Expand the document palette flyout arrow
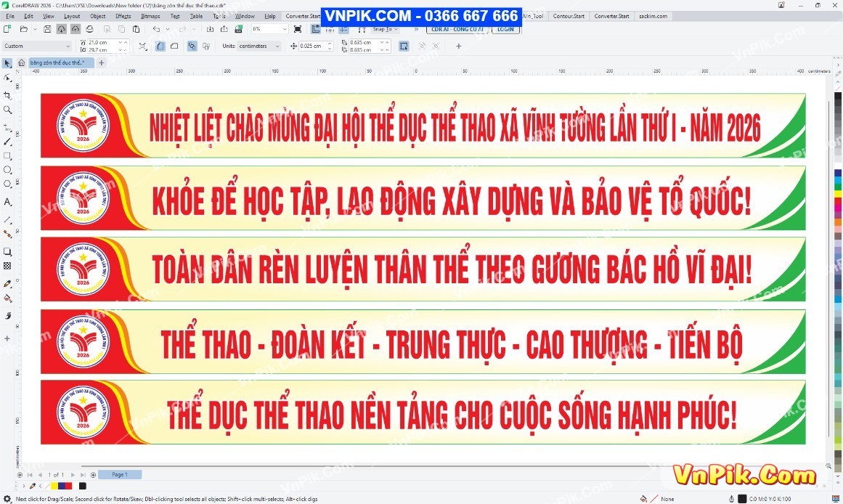The width and height of the screenshot is (843, 504). 24,487
